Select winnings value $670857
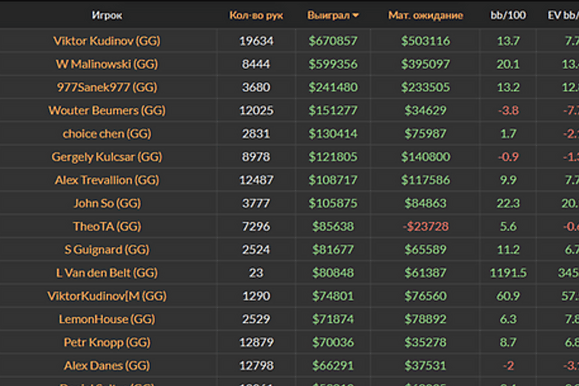Screen dimensions: 579x386 pos(333,41)
